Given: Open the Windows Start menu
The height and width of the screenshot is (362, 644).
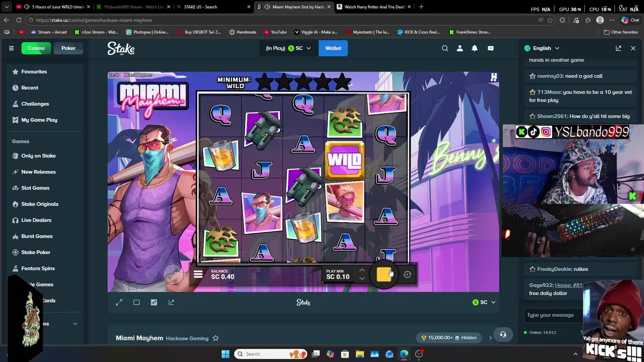Looking at the screenshot, I should tap(225, 354).
